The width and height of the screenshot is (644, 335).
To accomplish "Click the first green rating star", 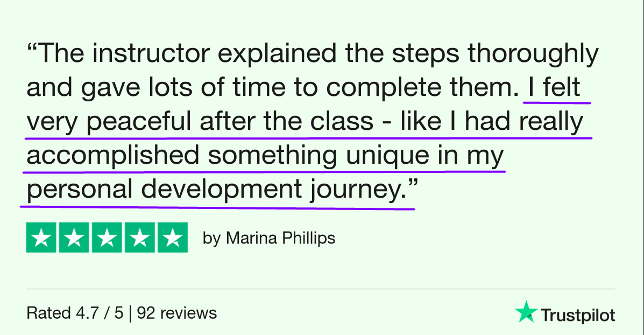I will [x=42, y=238].
